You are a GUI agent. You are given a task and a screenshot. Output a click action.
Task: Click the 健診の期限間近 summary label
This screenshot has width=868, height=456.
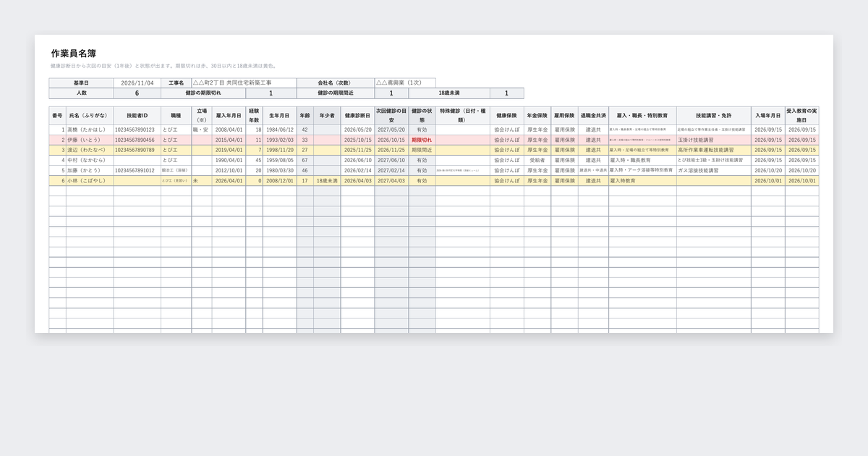[336, 93]
